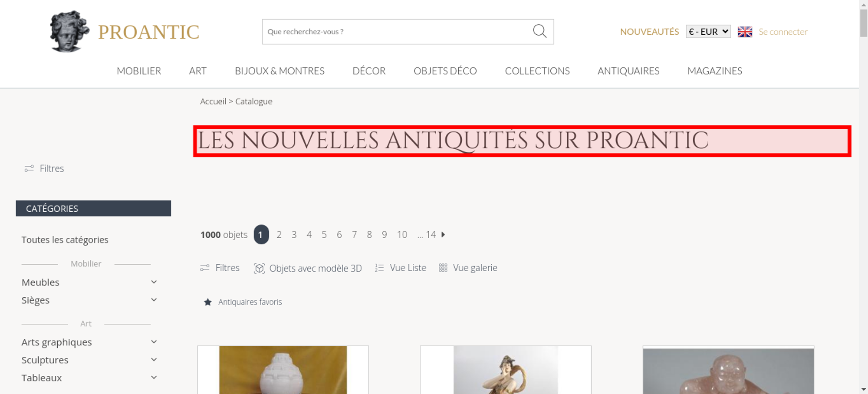Open Filtres beside the 3D model option
Image resolution: width=868 pixels, height=394 pixels.
[220, 268]
